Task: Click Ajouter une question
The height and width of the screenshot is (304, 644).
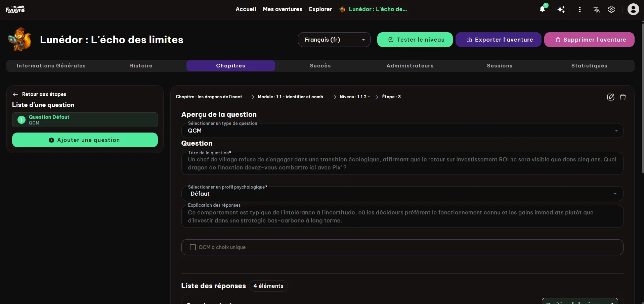Action: (x=85, y=140)
